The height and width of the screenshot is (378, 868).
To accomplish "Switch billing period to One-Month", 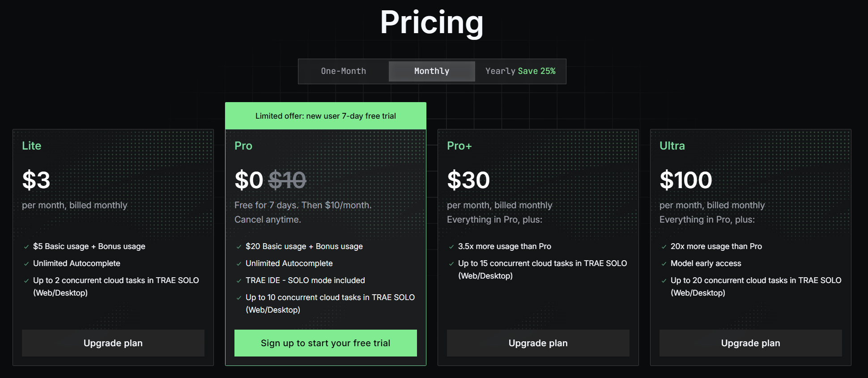I will pos(344,71).
